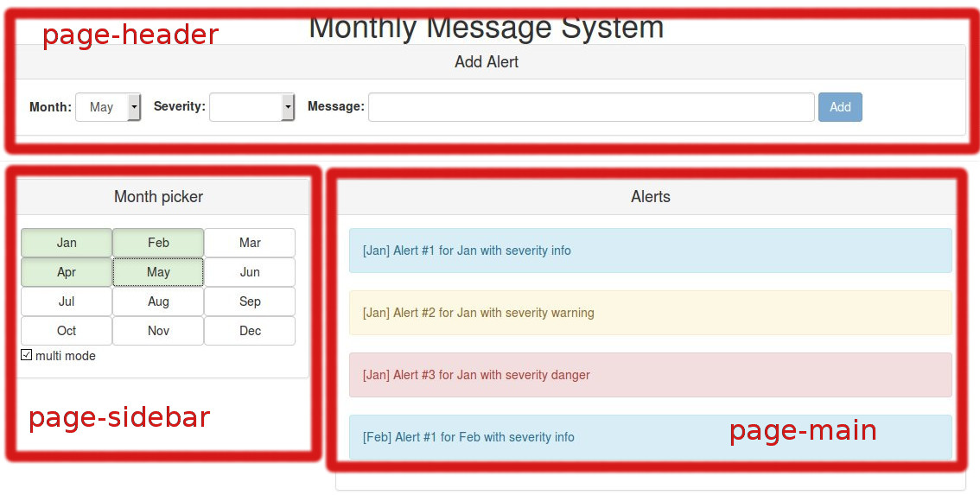Click the Message text input field

[591, 107]
